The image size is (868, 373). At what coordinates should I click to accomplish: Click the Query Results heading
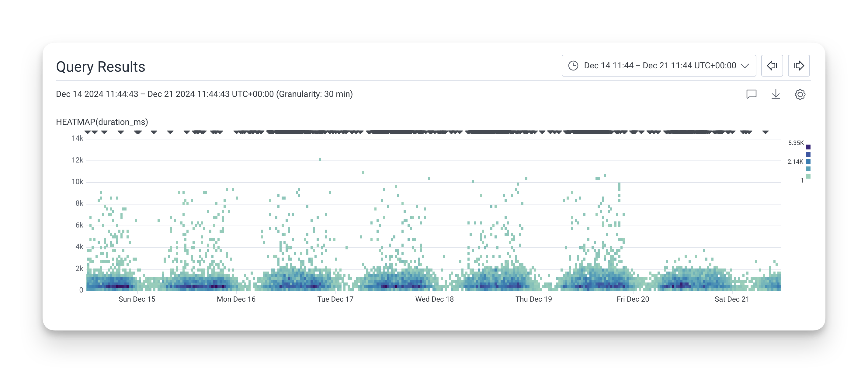pyautogui.click(x=100, y=67)
